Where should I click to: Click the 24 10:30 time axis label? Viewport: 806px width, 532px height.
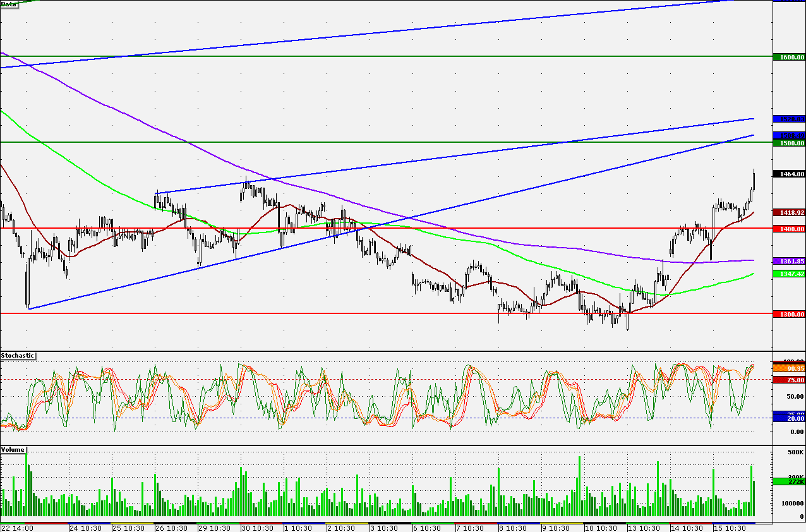tap(87, 528)
